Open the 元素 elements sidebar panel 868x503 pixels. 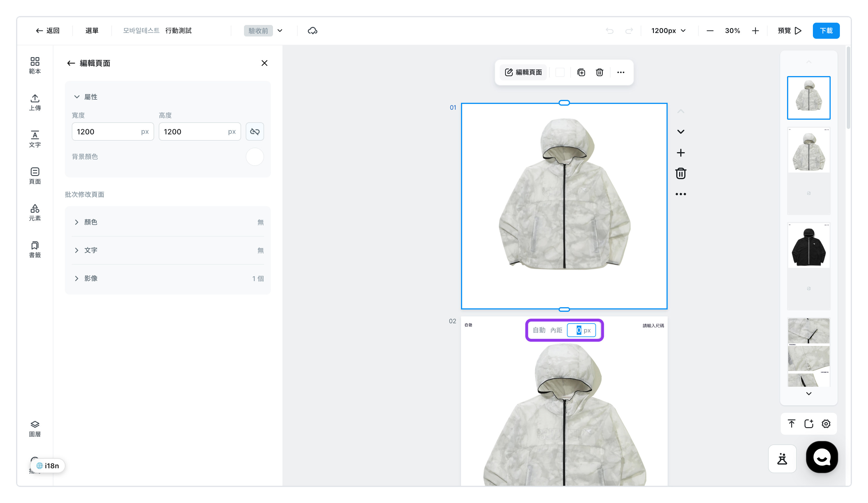coord(35,212)
